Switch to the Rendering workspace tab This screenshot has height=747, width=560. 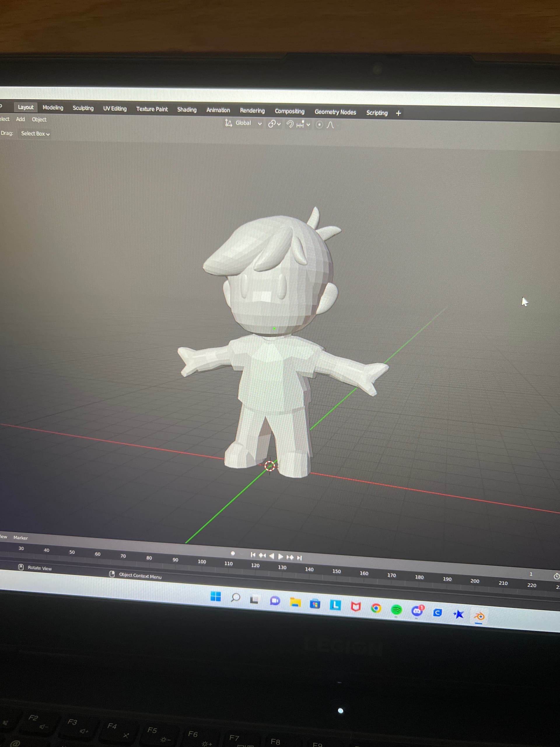tap(252, 111)
